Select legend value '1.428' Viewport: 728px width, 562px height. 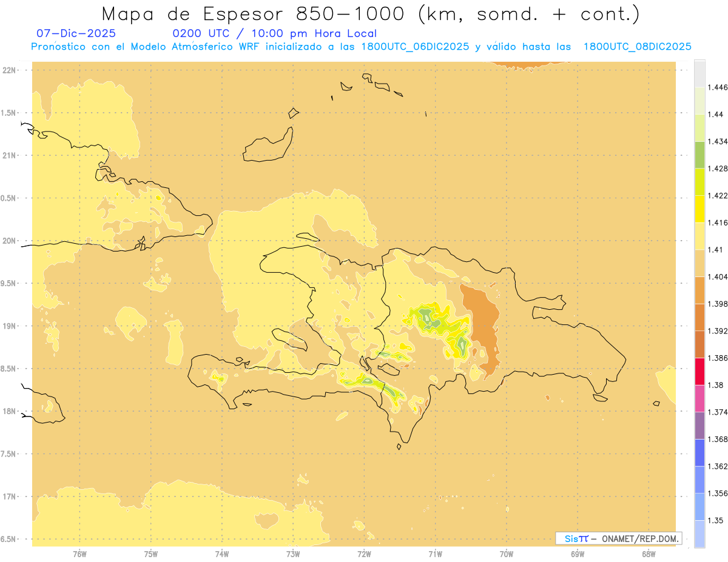tap(718, 169)
